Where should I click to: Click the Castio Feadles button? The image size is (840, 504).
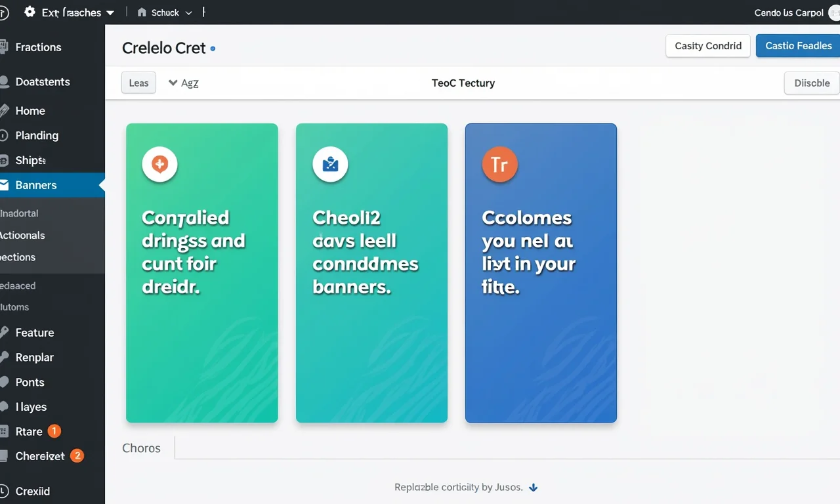pyautogui.click(x=798, y=46)
